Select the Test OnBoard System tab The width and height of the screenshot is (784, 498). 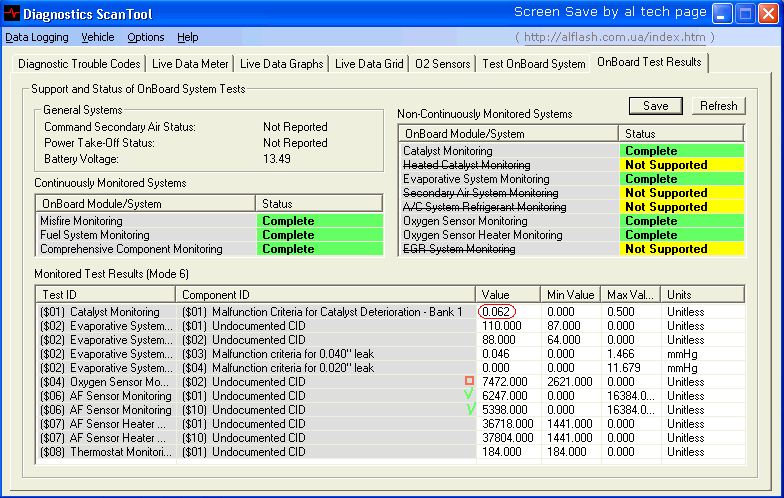pos(534,64)
